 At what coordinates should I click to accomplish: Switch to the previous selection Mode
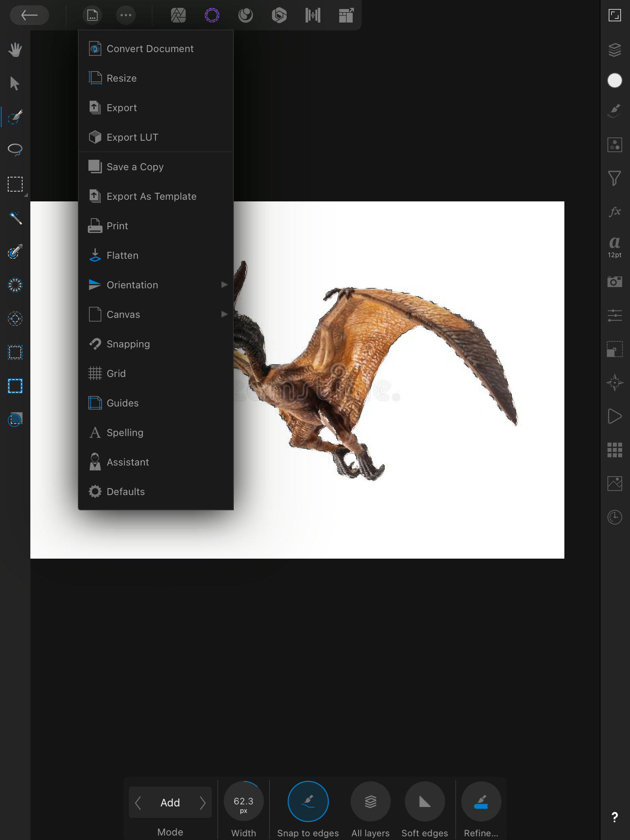(138, 803)
